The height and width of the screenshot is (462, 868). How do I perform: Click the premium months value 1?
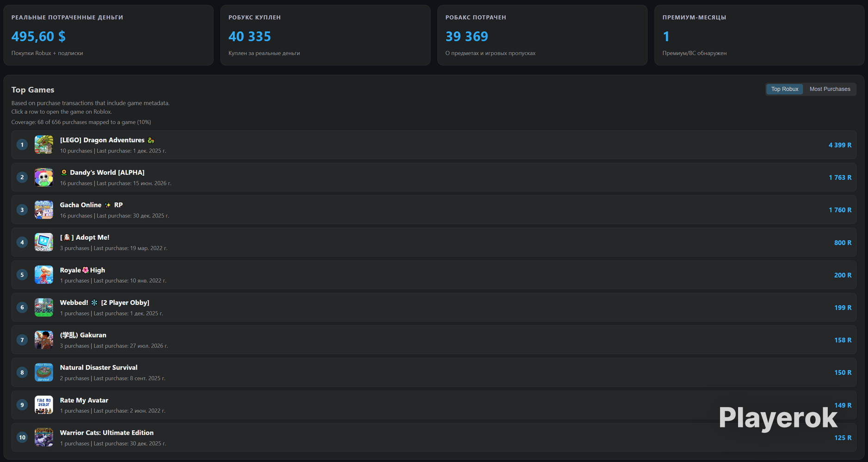(x=666, y=36)
